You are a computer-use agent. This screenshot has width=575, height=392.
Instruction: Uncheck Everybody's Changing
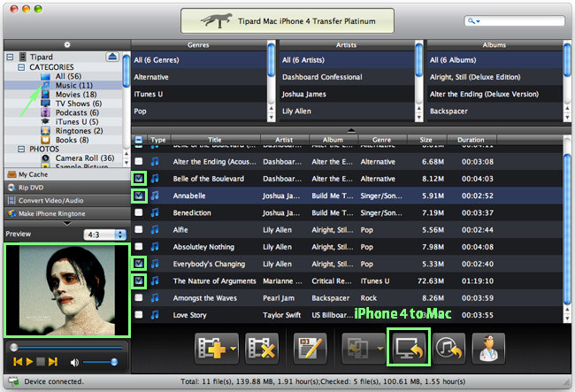tap(139, 264)
